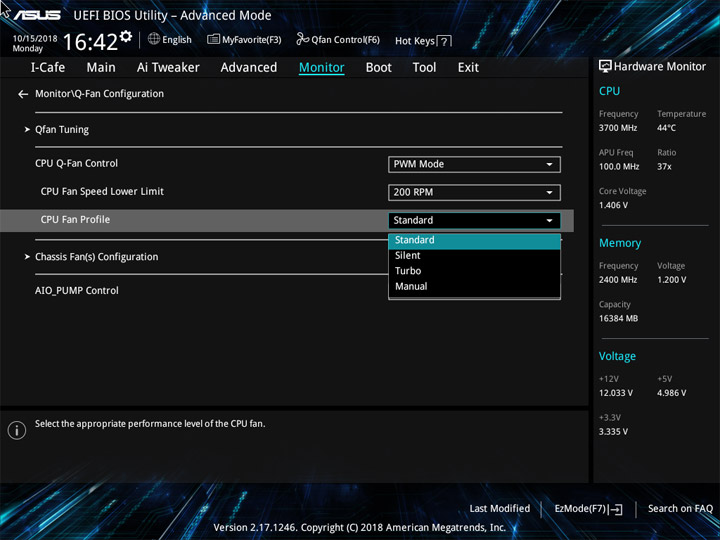720x540 pixels.
Task: Expand the Qfan Tuning item
Action: (62, 130)
